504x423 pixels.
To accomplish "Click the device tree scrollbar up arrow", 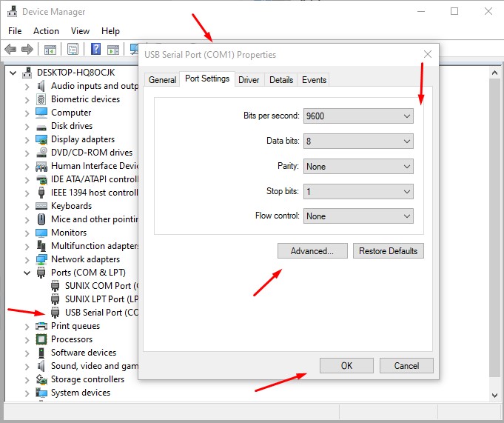I will [495, 73].
